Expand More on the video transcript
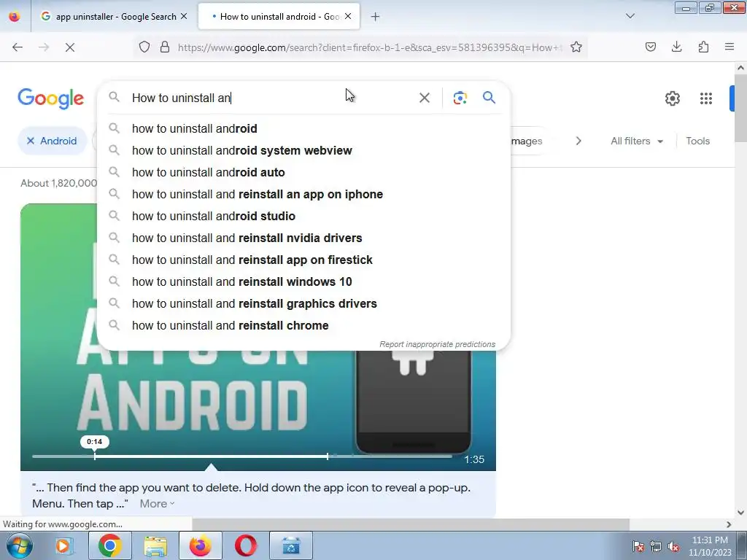Screen dimensions: 747x560 tap(158, 504)
